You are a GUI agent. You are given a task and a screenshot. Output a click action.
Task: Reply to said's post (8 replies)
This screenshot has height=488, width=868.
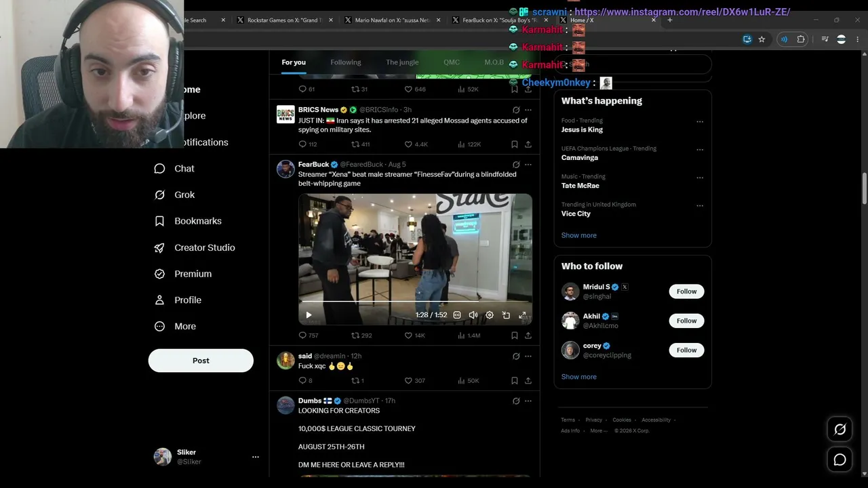coord(305,381)
